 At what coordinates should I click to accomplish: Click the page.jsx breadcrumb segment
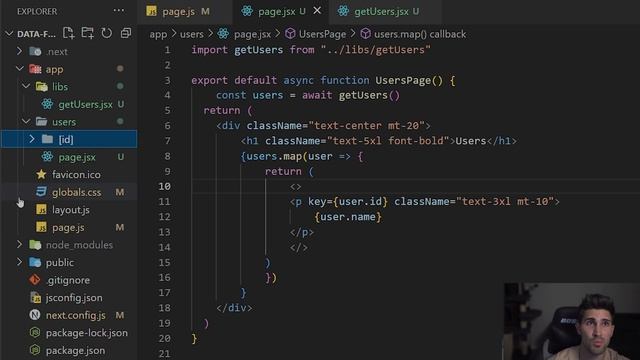[252, 34]
